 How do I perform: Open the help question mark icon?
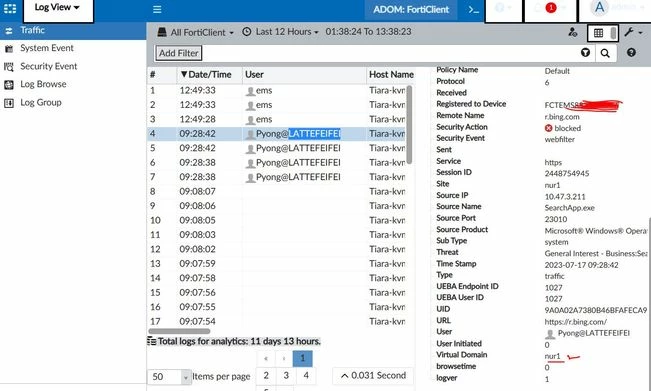[x=631, y=52]
